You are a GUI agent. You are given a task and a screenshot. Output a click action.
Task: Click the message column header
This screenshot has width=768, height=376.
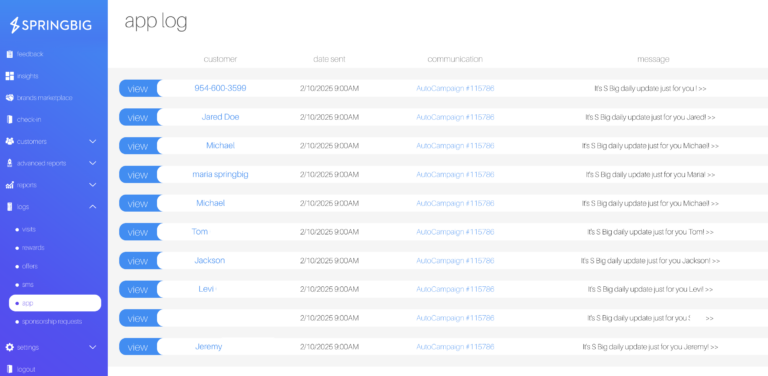[653, 59]
